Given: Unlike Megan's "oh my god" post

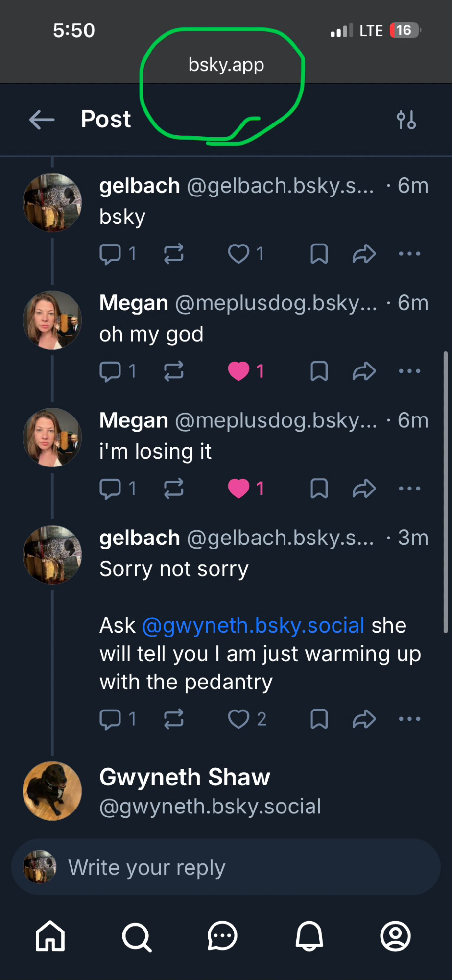Looking at the screenshot, I should pyautogui.click(x=239, y=371).
